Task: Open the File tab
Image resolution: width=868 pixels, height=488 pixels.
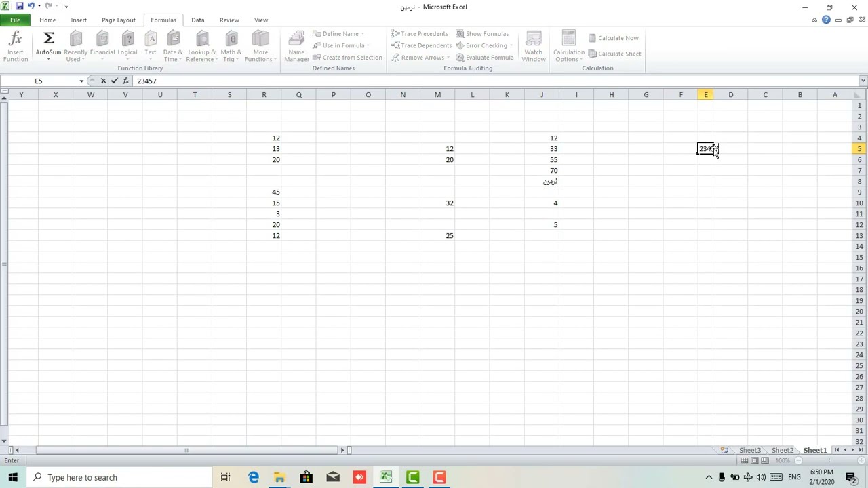Action: (15, 20)
